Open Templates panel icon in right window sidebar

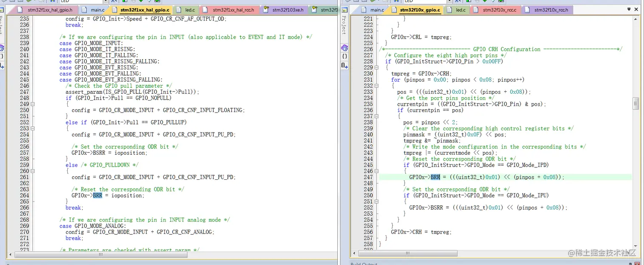click(x=345, y=65)
